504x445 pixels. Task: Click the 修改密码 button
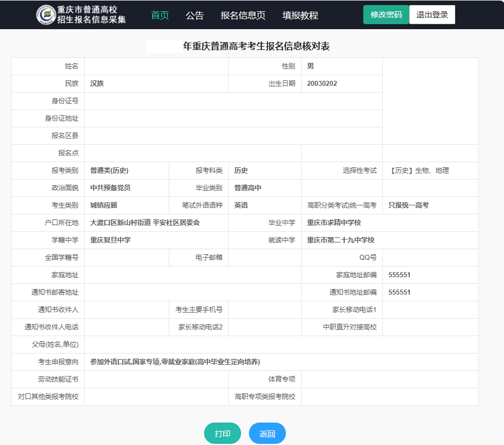386,14
